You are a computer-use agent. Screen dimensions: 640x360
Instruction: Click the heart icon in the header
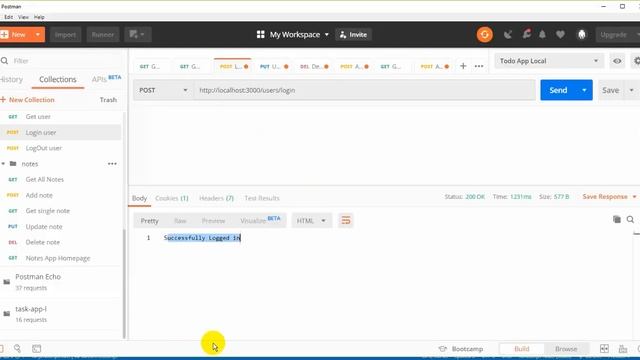point(560,35)
